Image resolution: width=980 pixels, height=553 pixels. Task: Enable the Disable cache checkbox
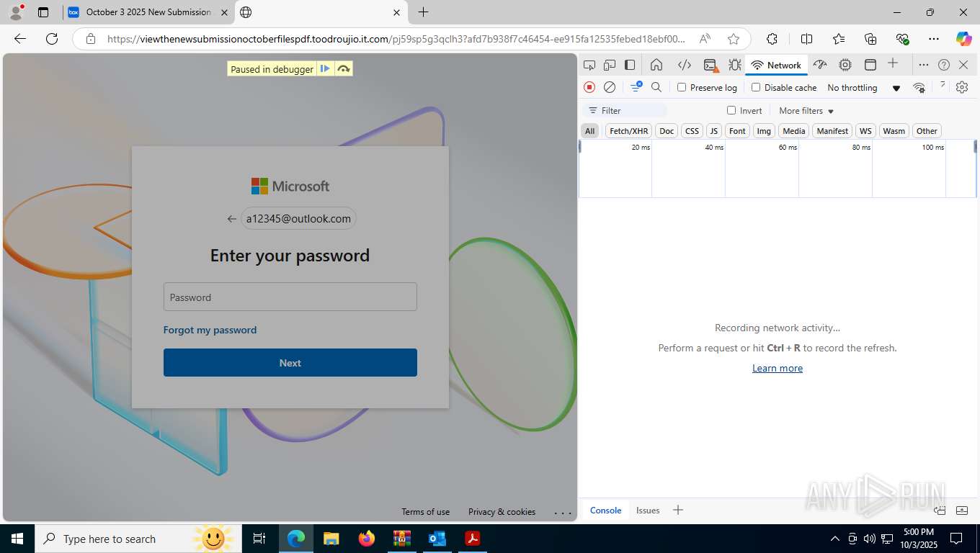click(756, 87)
